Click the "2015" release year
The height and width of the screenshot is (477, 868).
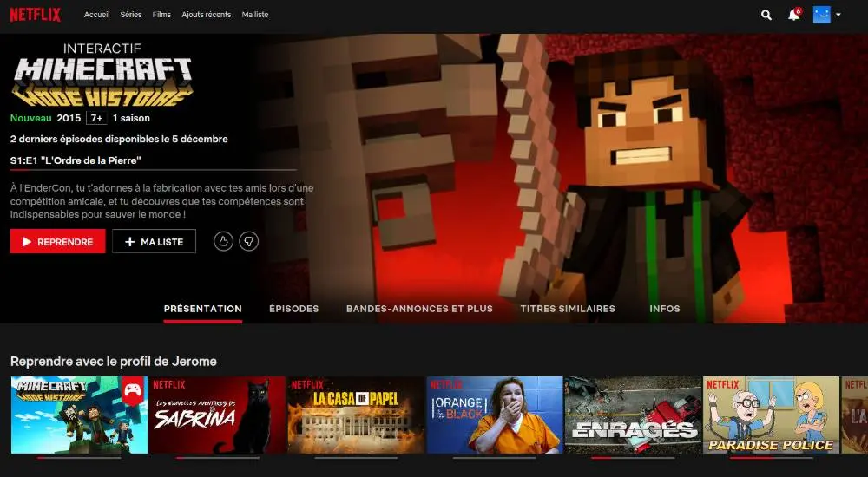pos(69,118)
